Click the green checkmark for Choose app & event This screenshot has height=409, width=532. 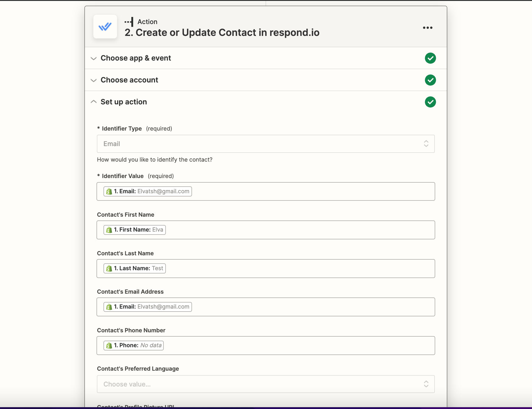pyautogui.click(x=430, y=58)
